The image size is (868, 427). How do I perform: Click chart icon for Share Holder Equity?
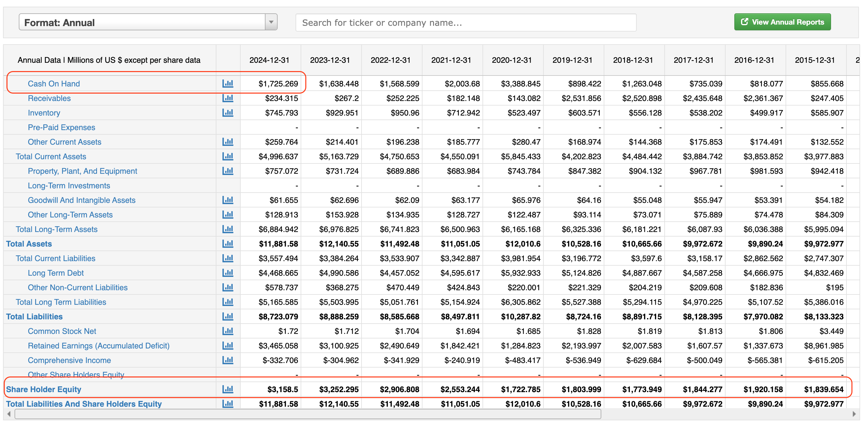[x=228, y=389]
